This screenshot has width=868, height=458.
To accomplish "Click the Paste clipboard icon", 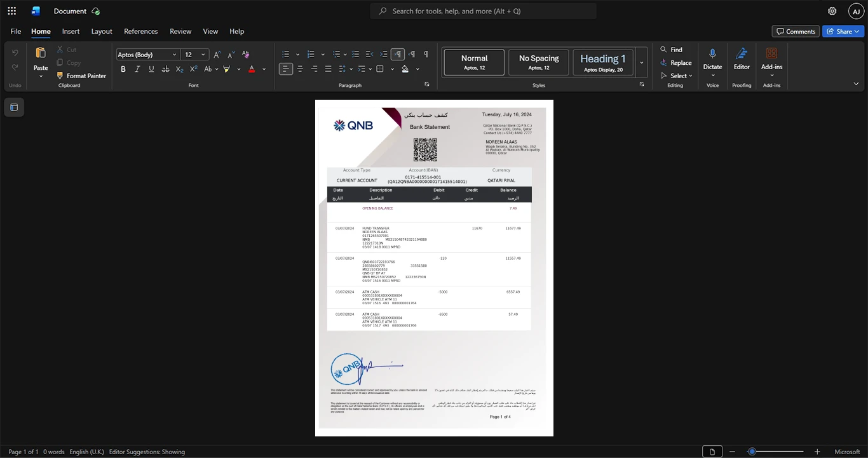I will point(41,53).
